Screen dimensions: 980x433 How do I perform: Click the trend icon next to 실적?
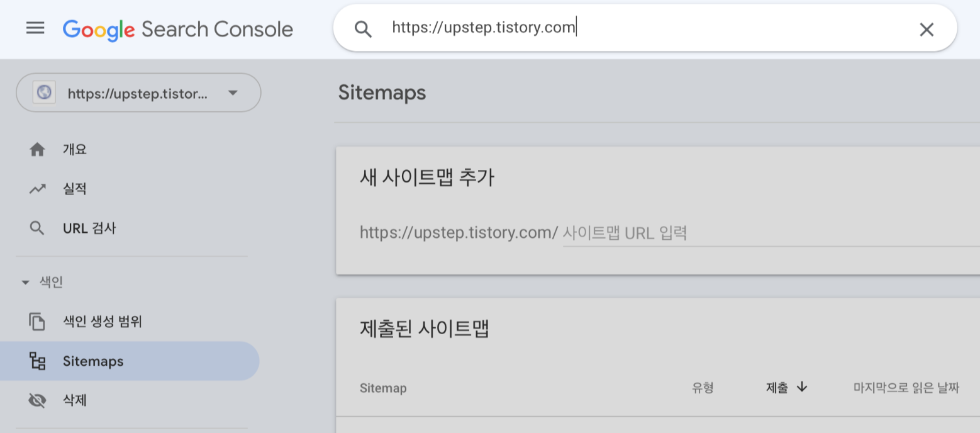click(x=37, y=189)
